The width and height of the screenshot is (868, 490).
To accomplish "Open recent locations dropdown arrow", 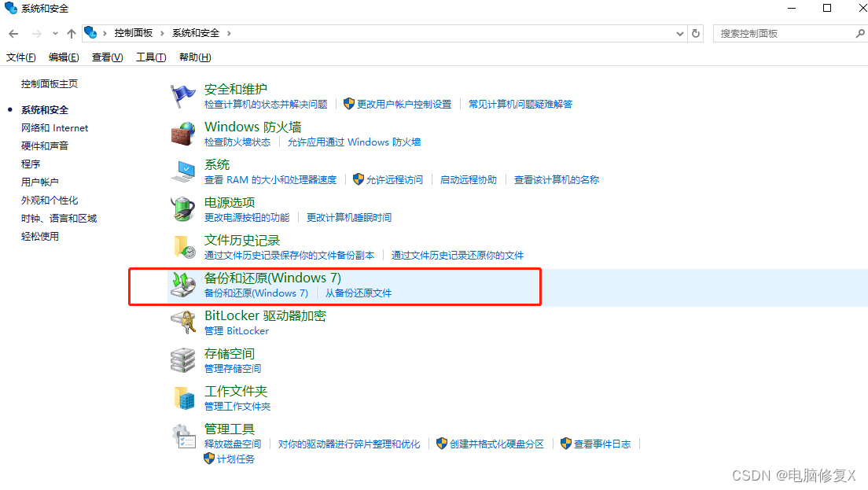I will (x=55, y=34).
